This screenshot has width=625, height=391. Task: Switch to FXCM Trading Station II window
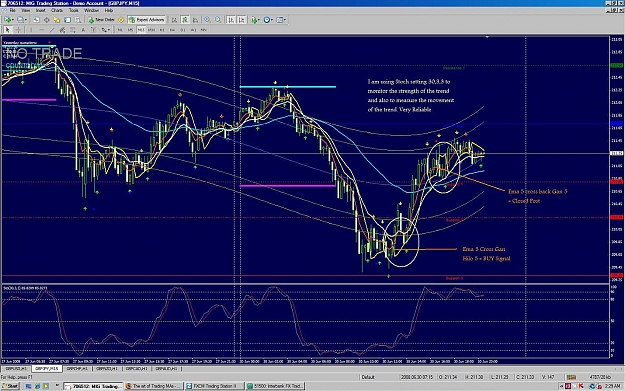pyautogui.click(x=214, y=386)
